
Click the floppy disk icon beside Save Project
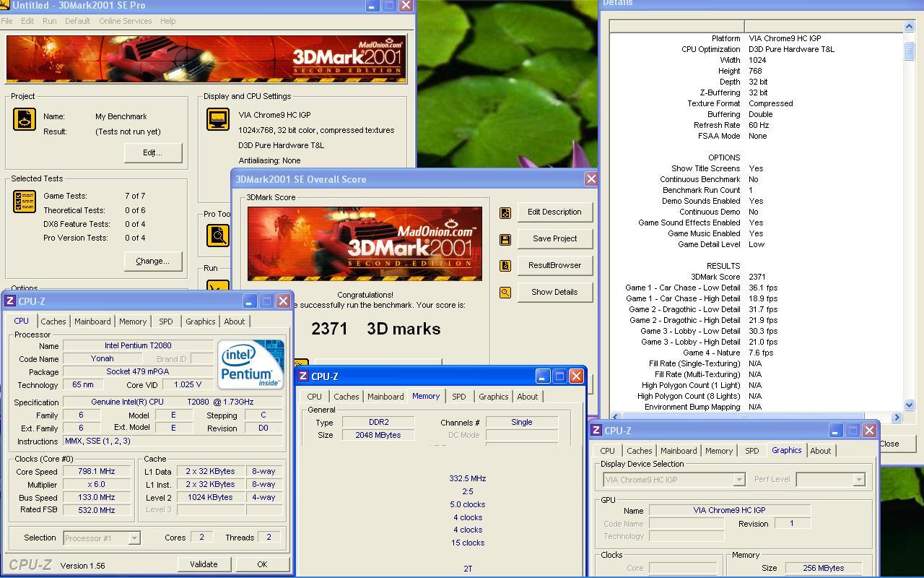click(x=505, y=239)
